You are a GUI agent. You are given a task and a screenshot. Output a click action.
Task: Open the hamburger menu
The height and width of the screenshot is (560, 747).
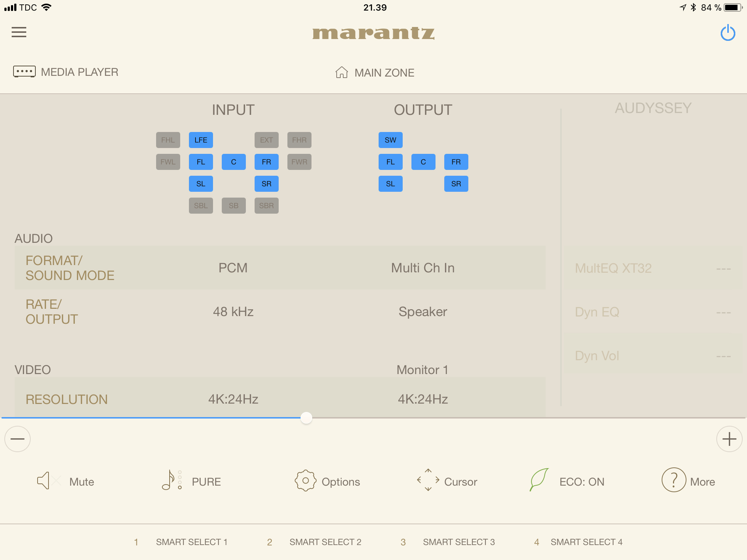(19, 32)
